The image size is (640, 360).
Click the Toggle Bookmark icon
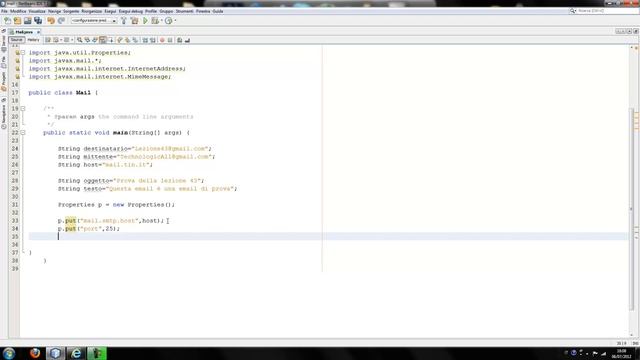point(135,40)
